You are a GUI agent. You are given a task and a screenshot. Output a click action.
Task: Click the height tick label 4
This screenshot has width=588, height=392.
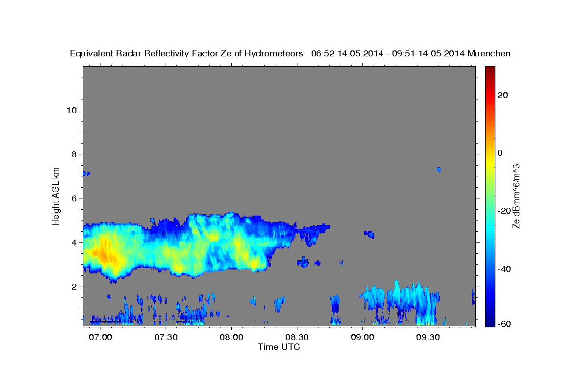tap(74, 242)
